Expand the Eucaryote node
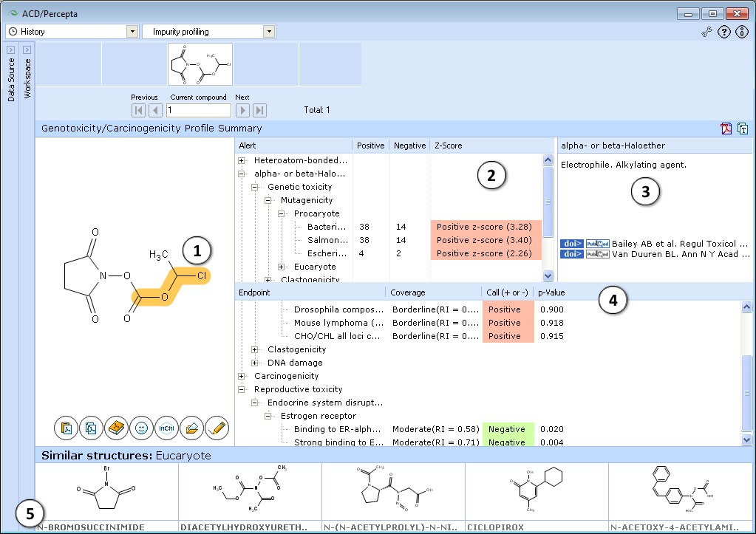The height and width of the screenshot is (534, 756). tap(281, 267)
